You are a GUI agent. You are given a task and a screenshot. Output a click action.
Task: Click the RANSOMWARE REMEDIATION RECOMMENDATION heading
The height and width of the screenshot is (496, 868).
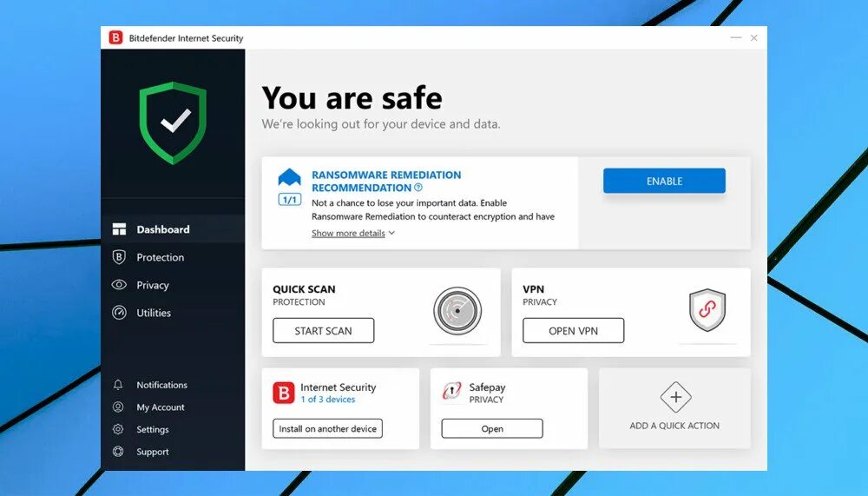tap(386, 182)
